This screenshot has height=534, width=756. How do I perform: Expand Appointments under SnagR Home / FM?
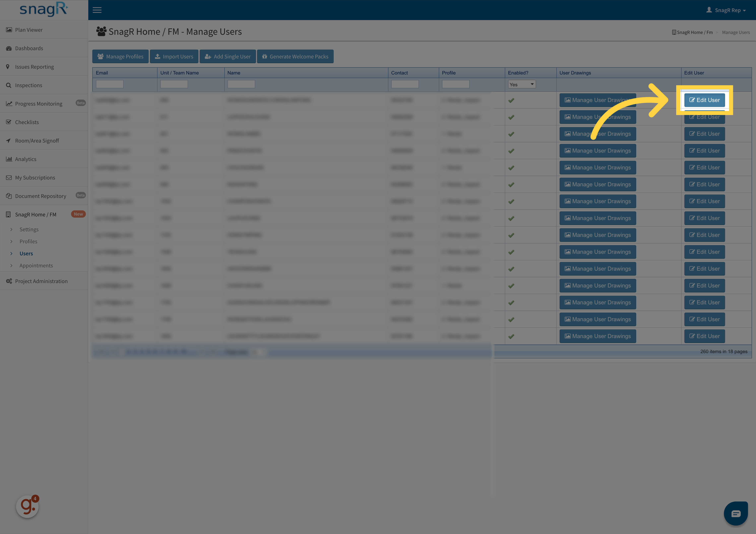[36, 266]
